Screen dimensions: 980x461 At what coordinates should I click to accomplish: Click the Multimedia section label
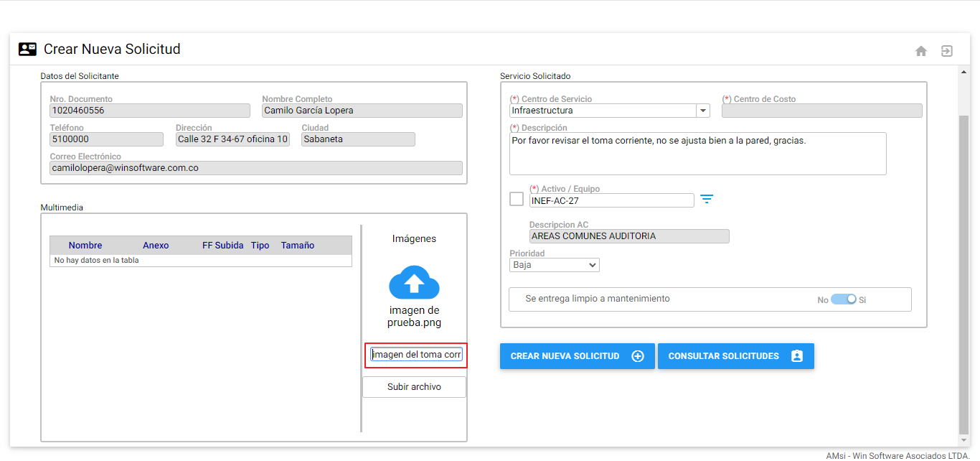pos(62,208)
